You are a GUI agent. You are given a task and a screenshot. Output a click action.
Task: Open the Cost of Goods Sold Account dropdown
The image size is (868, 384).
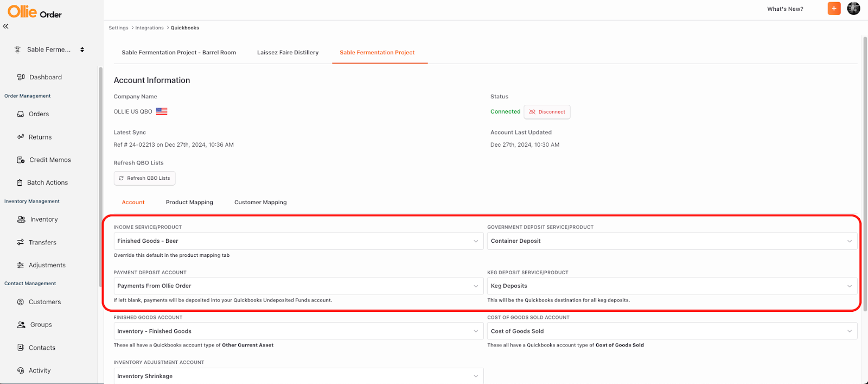pos(672,331)
